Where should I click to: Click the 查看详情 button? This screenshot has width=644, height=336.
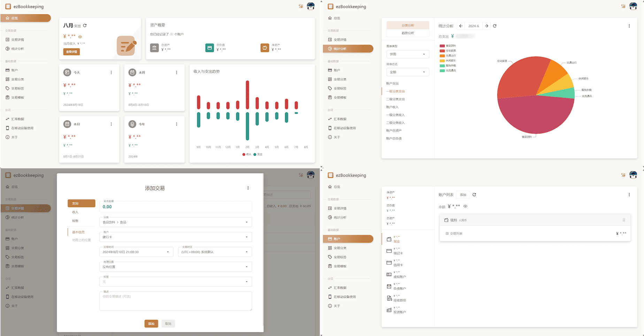[71, 51]
